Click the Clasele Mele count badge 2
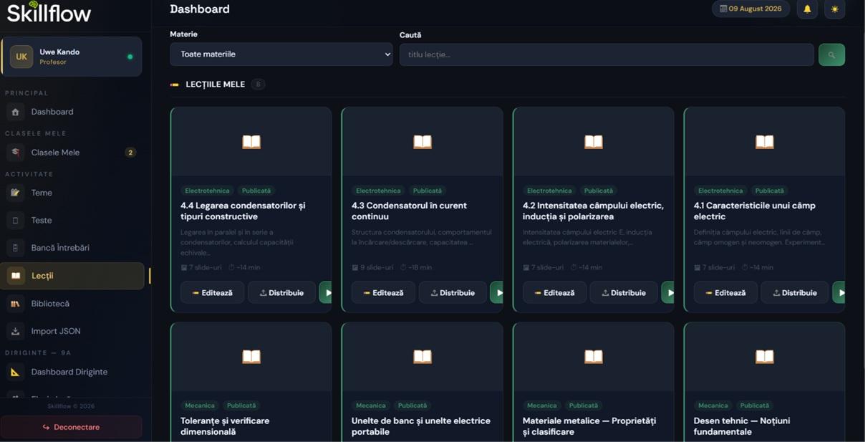This screenshot has height=442, width=868. point(130,153)
